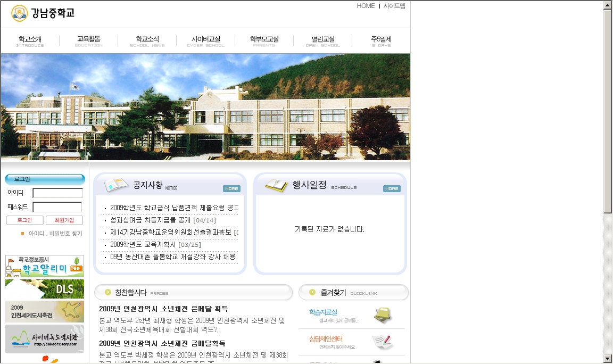Screen dimensions: 613x364
Task: Click the 패스워드 input field
Action: [57, 207]
